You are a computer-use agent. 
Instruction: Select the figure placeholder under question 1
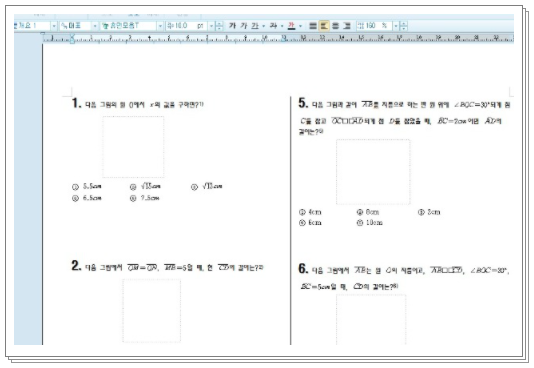point(133,147)
